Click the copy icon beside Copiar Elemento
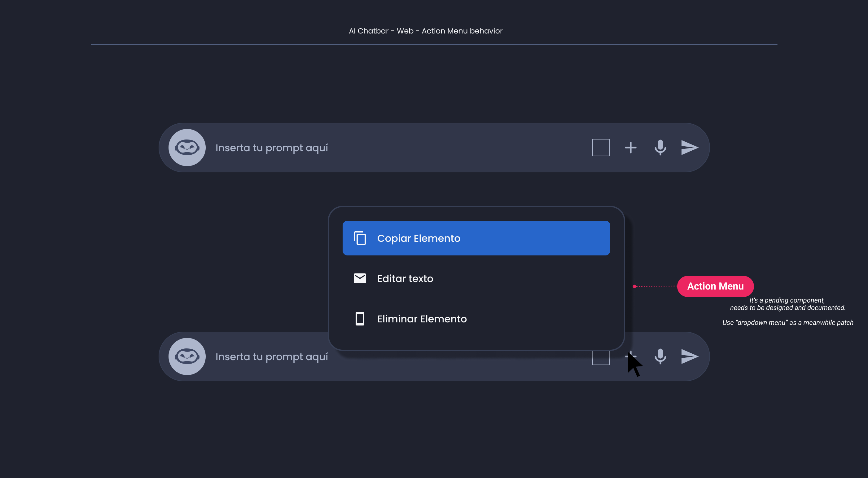This screenshot has height=478, width=868. [x=360, y=238]
